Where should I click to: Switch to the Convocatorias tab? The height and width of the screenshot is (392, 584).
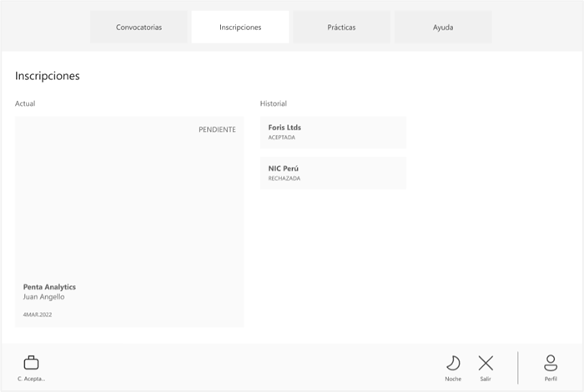[139, 28]
